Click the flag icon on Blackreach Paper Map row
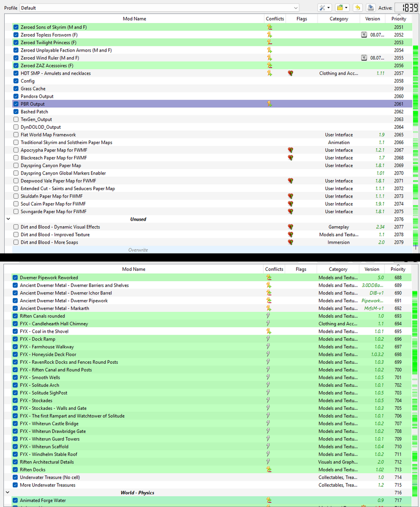The height and width of the screenshot is (507, 420). click(x=290, y=158)
